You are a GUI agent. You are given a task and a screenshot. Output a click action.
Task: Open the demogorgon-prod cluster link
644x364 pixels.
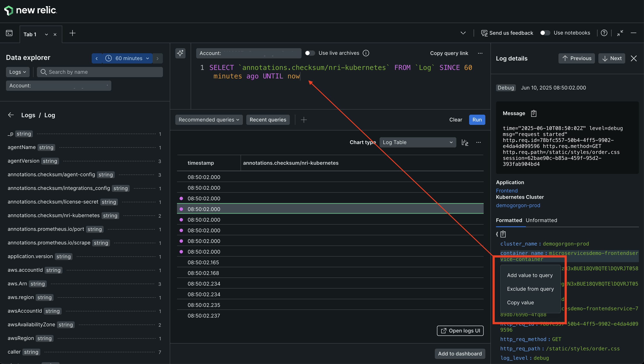click(518, 205)
